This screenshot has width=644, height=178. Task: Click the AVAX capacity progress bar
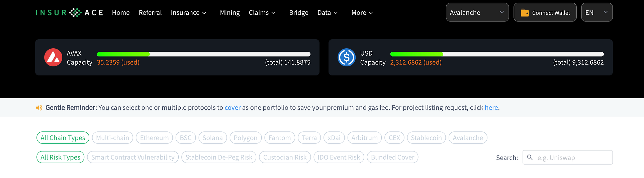tap(204, 54)
